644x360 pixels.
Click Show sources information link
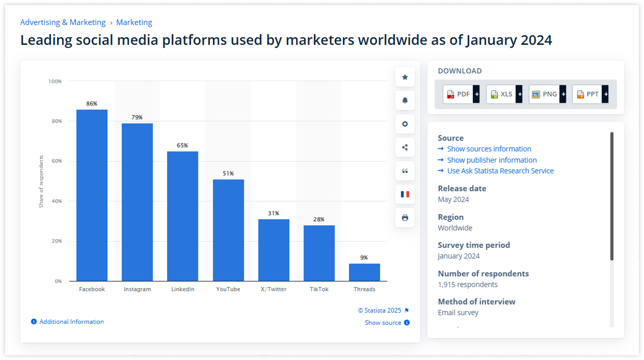point(489,149)
